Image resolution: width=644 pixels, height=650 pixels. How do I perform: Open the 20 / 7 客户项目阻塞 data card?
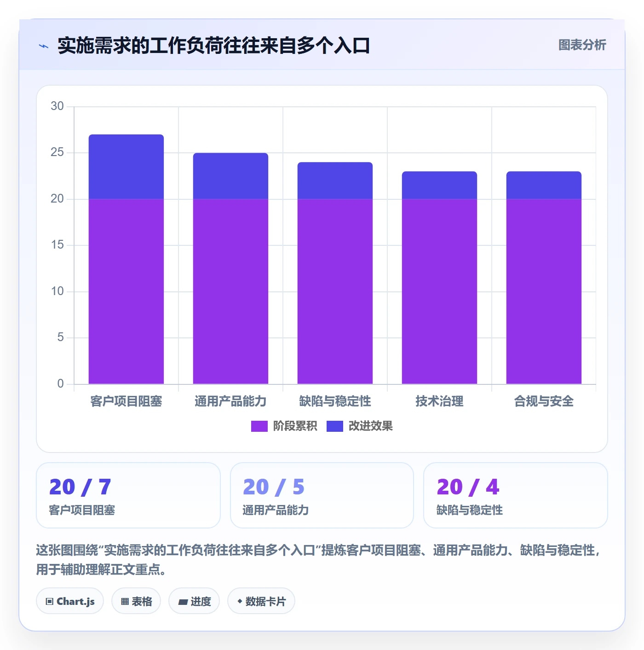(x=128, y=495)
